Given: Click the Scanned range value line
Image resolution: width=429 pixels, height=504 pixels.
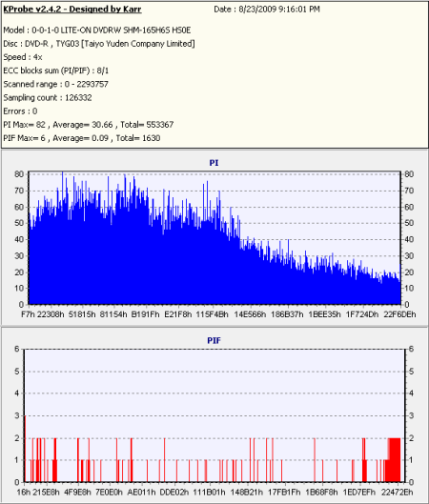Looking at the screenshot, I should pos(56,84).
